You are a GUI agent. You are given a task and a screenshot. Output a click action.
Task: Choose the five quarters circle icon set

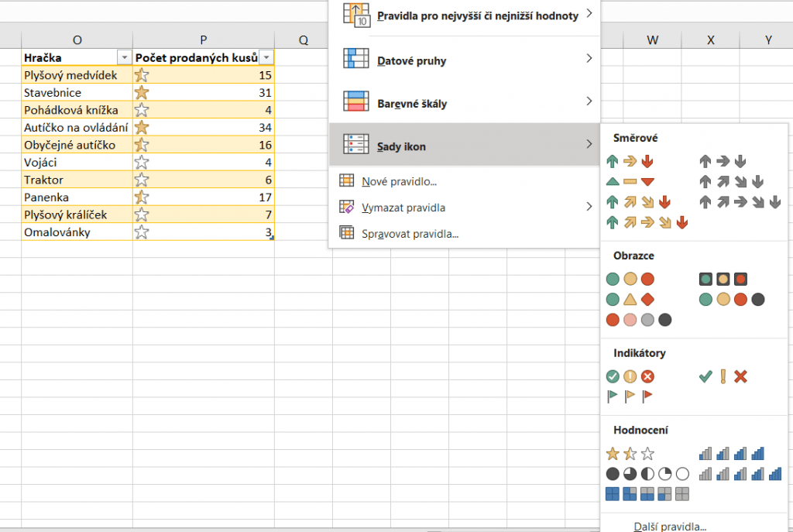click(647, 474)
